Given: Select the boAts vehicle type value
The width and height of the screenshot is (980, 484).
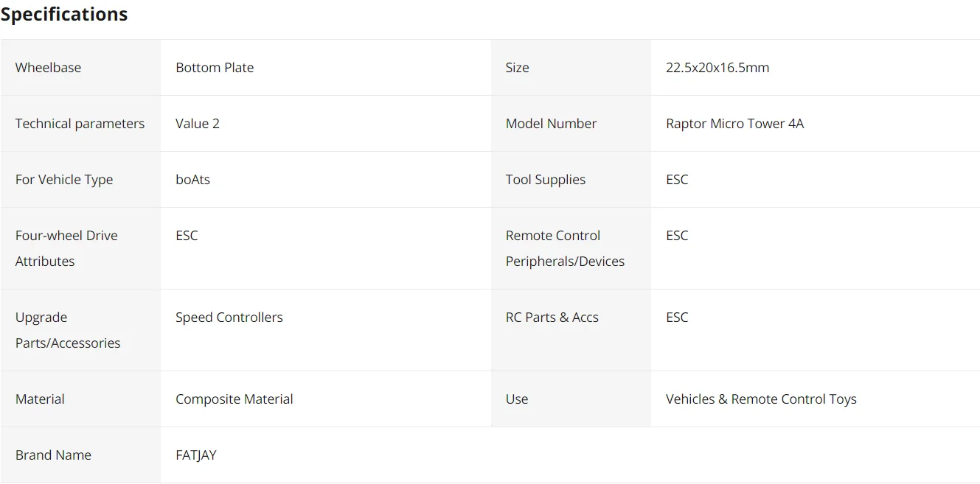Looking at the screenshot, I should tap(192, 180).
